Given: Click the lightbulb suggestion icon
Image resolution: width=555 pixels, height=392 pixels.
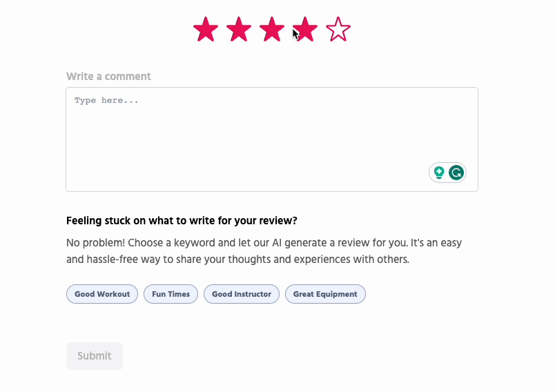Looking at the screenshot, I should 438,173.
